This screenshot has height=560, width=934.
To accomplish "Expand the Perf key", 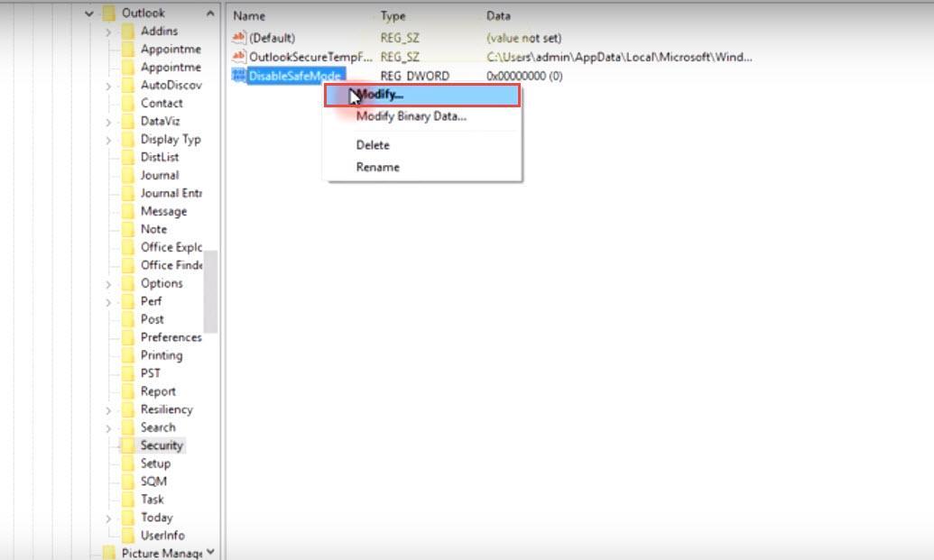I will pos(108,302).
